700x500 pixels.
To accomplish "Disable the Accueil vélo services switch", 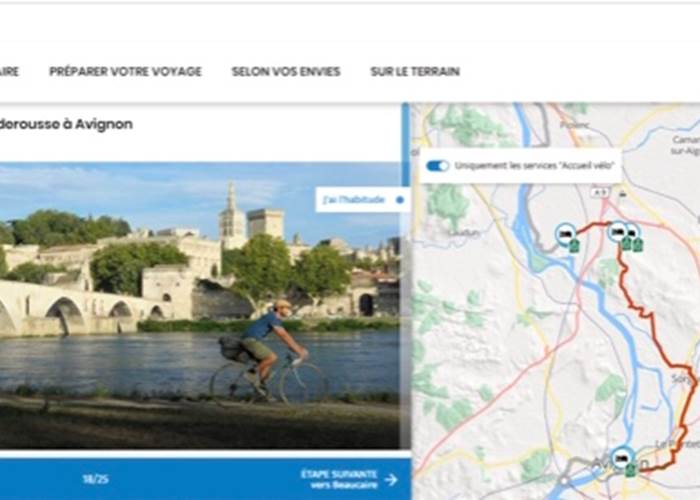I will click(437, 165).
